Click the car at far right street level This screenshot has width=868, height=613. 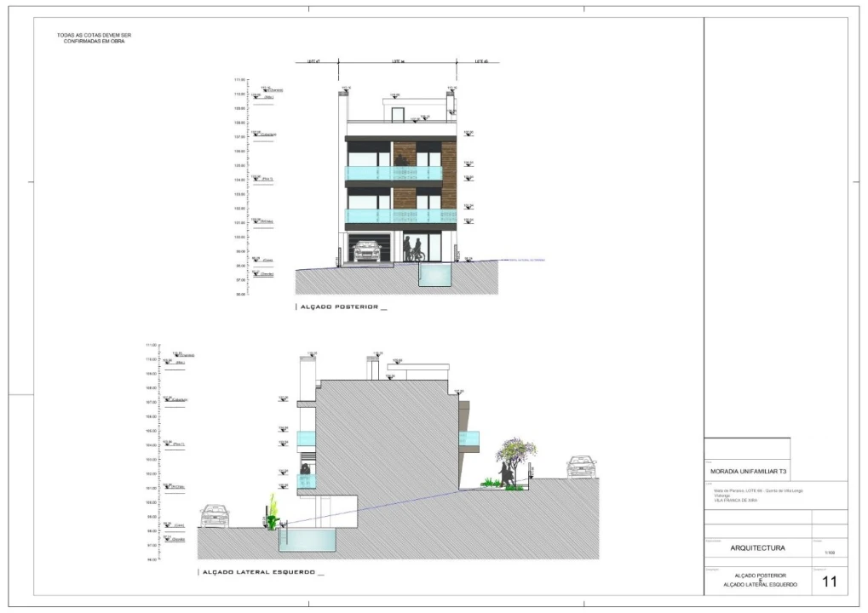click(x=581, y=467)
